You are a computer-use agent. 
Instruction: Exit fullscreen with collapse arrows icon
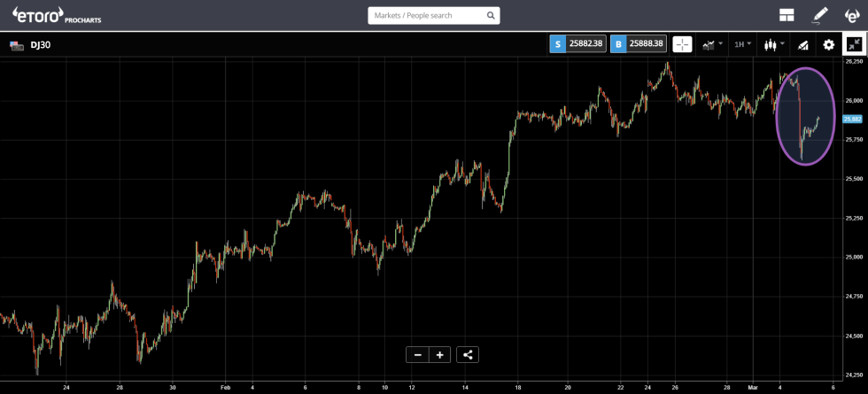854,44
